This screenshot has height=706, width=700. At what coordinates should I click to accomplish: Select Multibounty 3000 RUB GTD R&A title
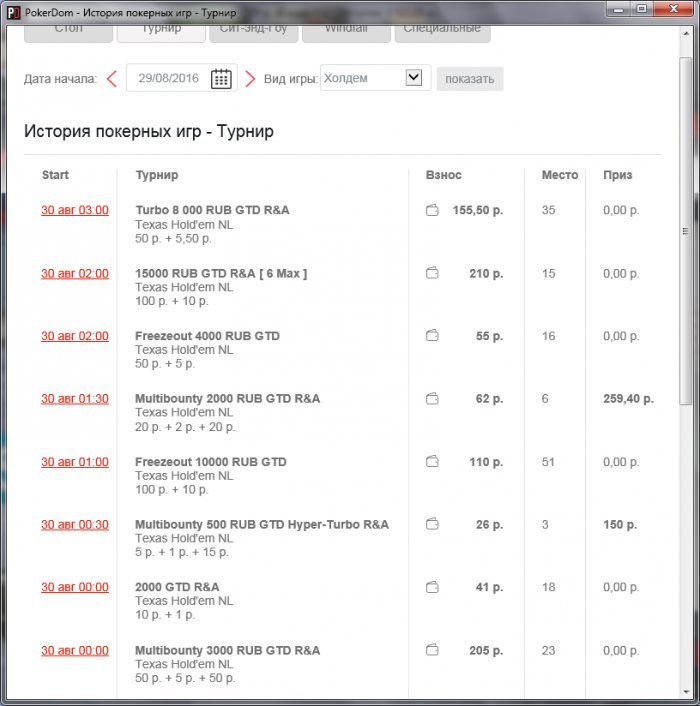click(x=227, y=651)
